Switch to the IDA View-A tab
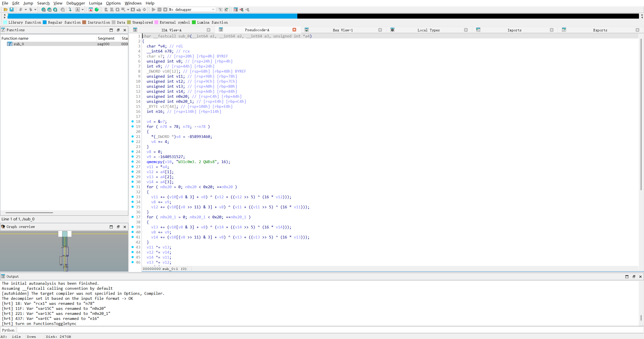This screenshot has width=644, height=339. (x=171, y=30)
